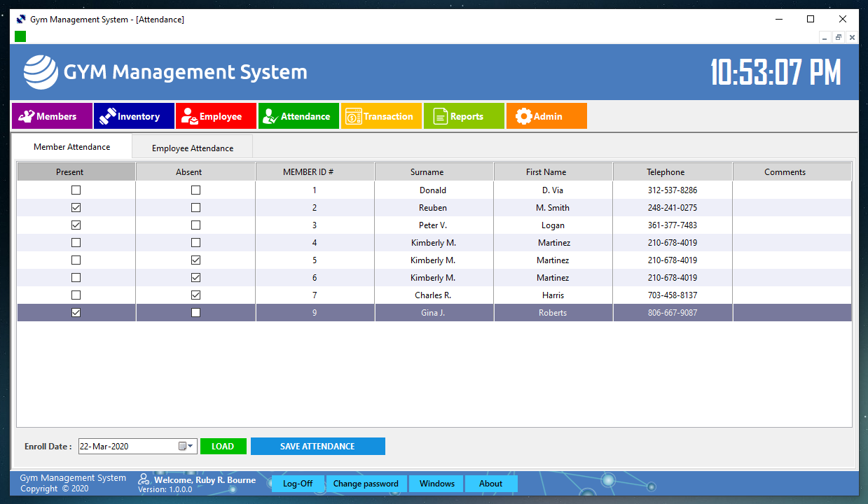Check Absent for member Reuben
868x504 pixels.
(195, 208)
